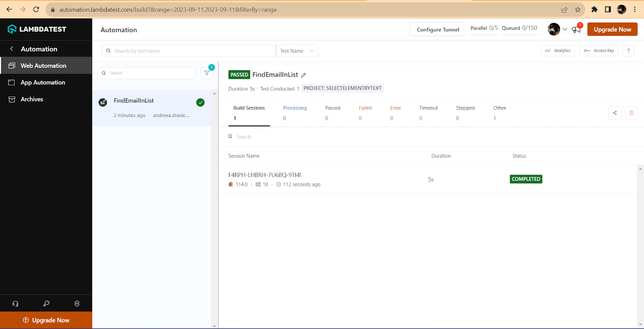Open Web Automation in the sidebar
The height and width of the screenshot is (329, 644).
pyautogui.click(x=46, y=66)
